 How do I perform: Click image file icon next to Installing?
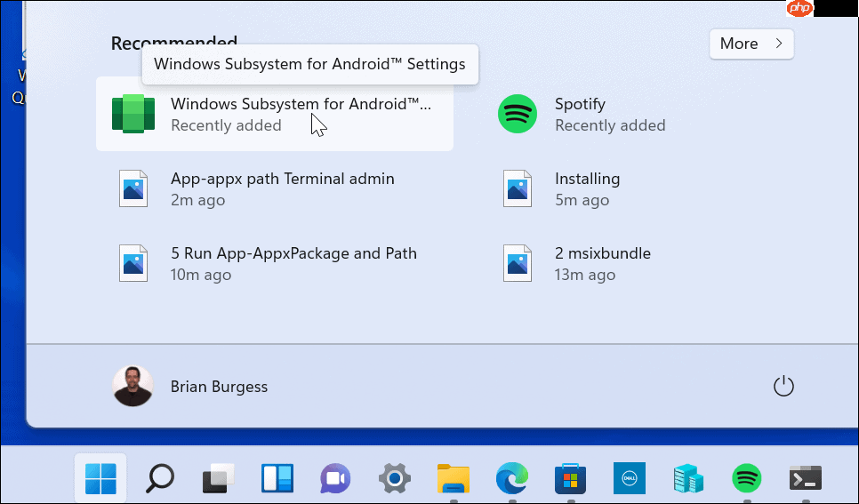pos(518,188)
